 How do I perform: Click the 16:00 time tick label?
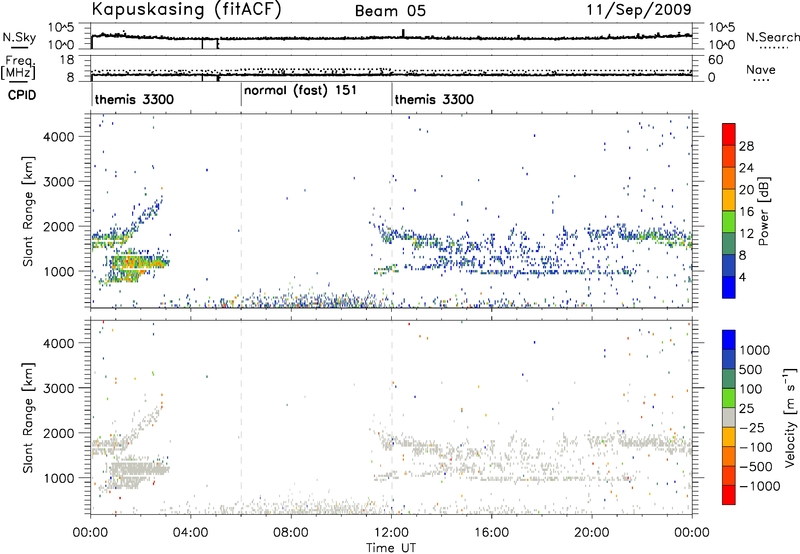click(x=491, y=533)
